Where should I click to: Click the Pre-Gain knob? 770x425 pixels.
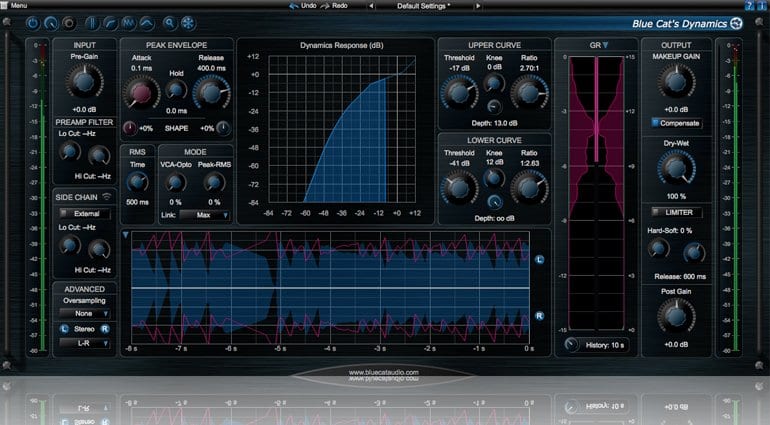(84, 82)
